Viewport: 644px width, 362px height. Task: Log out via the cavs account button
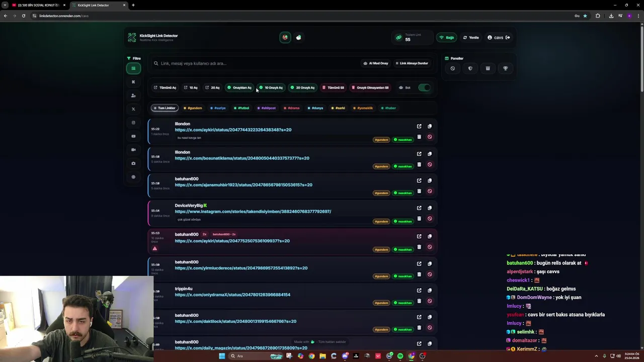click(x=499, y=38)
